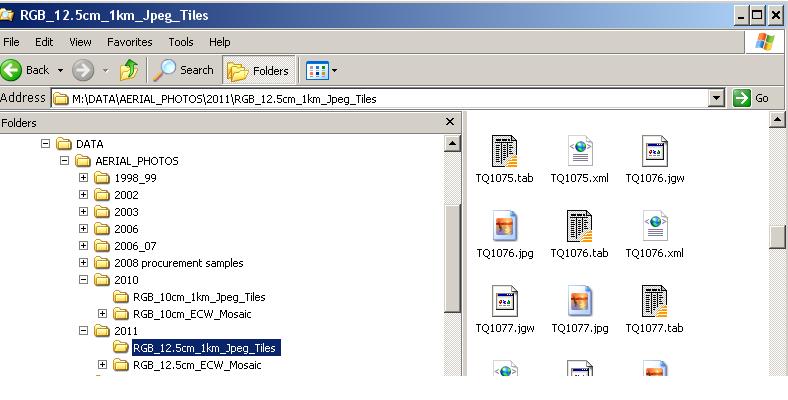Click the folder tree scrollbar thumb
The width and height of the screenshot is (788, 400).
452,259
